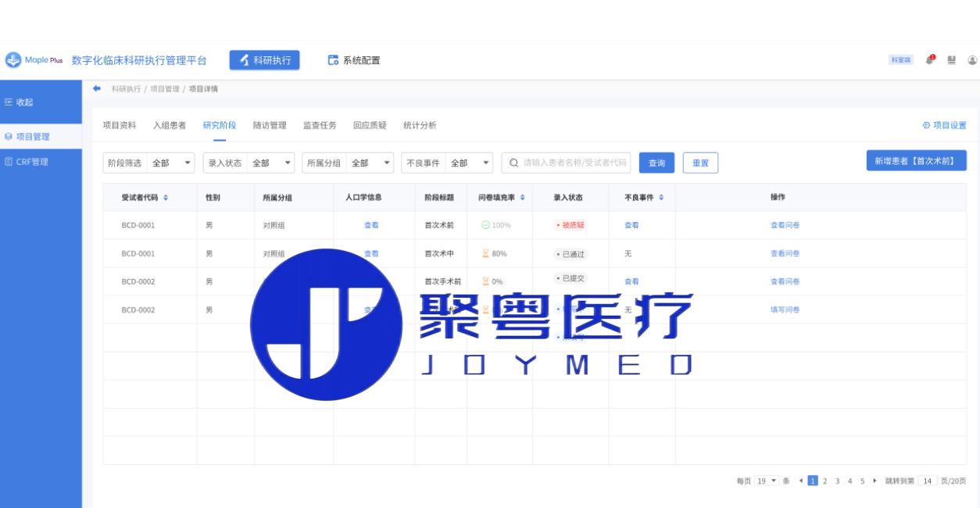Viewport: 980px width, 508px height.
Task: Click the 查询 search button
Action: (656, 163)
